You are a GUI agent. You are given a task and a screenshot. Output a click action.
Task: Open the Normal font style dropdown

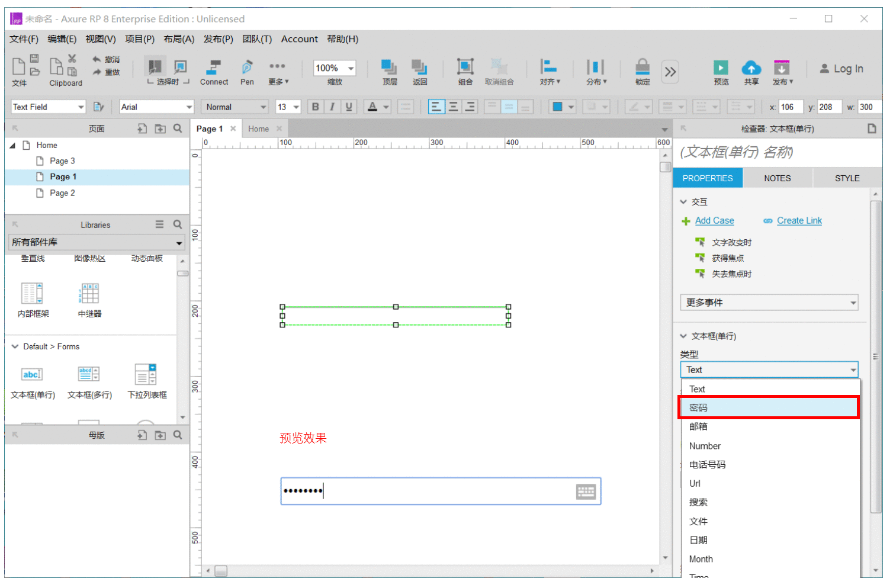[x=235, y=107]
